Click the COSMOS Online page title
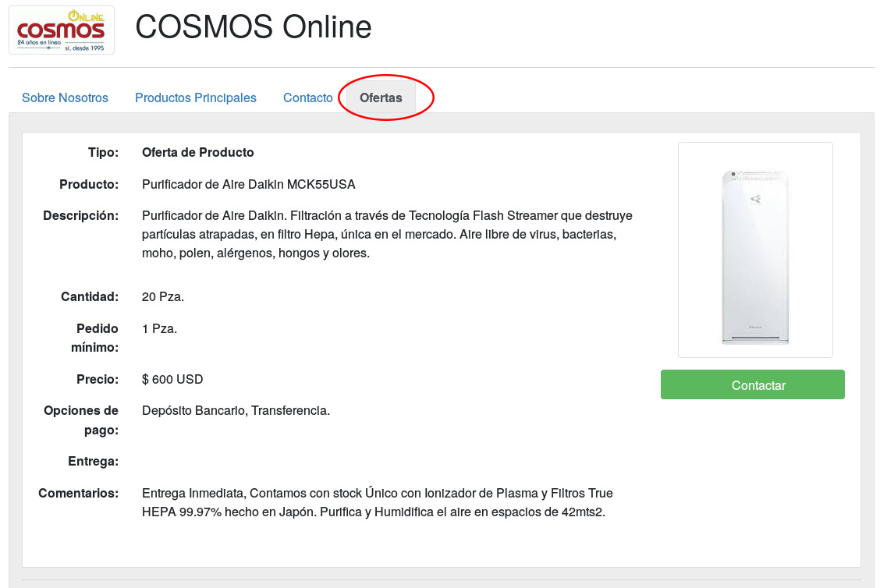The width and height of the screenshot is (880, 588). (x=253, y=27)
